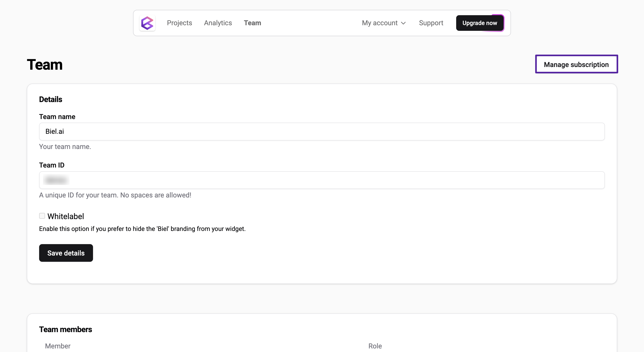
Task: Click the Details section heading
Action: 50,99
